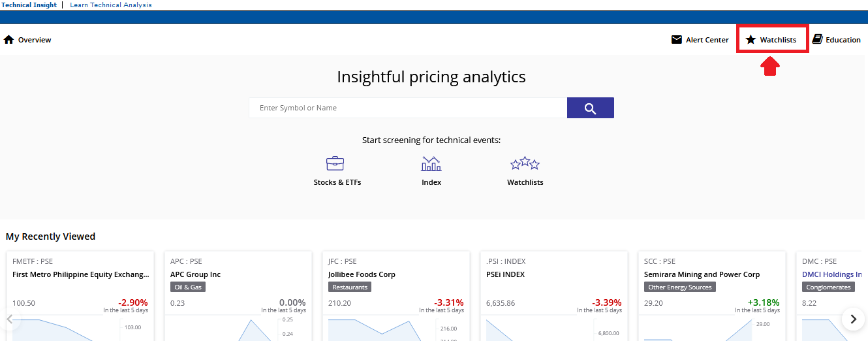The width and height of the screenshot is (868, 341).
Task: Click the -2.90% change value
Action: coord(133,302)
